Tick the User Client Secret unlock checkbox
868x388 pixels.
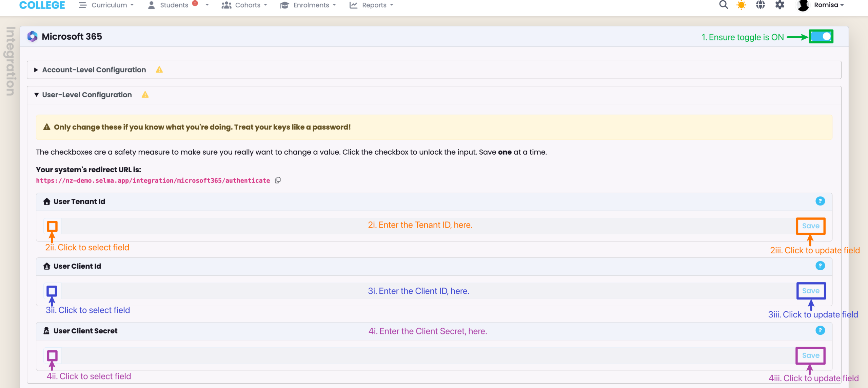52,355
